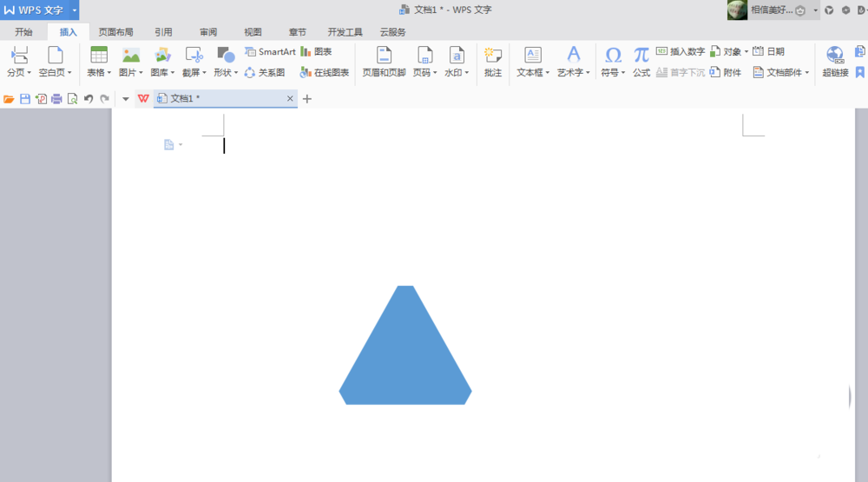
Task: Click the 艺术字 word art icon
Action: (574, 55)
